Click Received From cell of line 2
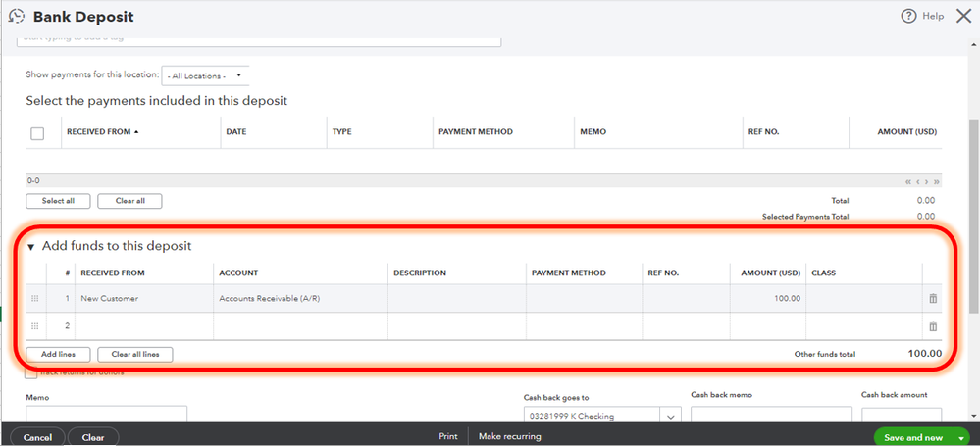The width and height of the screenshot is (980, 446). pos(144,326)
